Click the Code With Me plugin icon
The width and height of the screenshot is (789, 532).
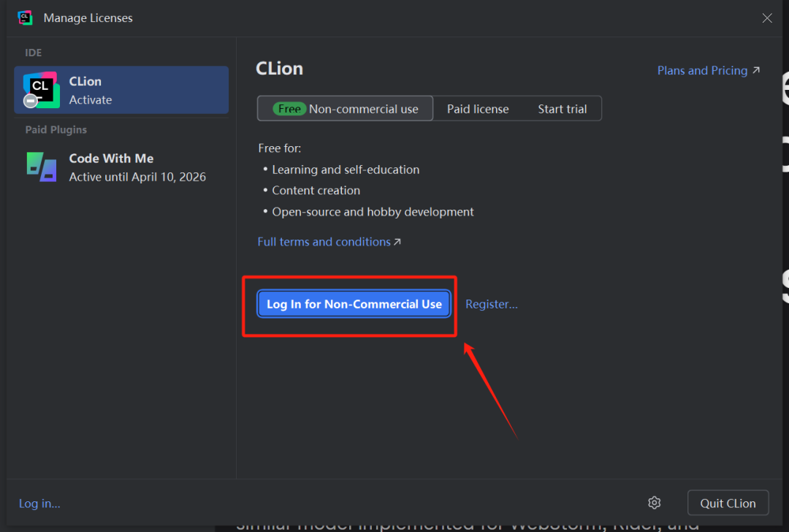tap(41, 167)
